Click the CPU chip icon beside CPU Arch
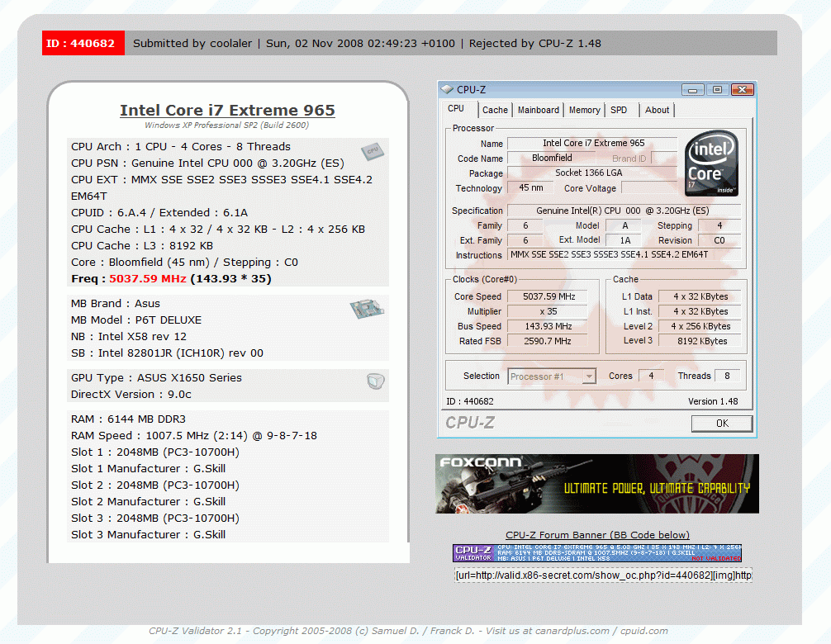This screenshot has height=644, width=831. (373, 151)
